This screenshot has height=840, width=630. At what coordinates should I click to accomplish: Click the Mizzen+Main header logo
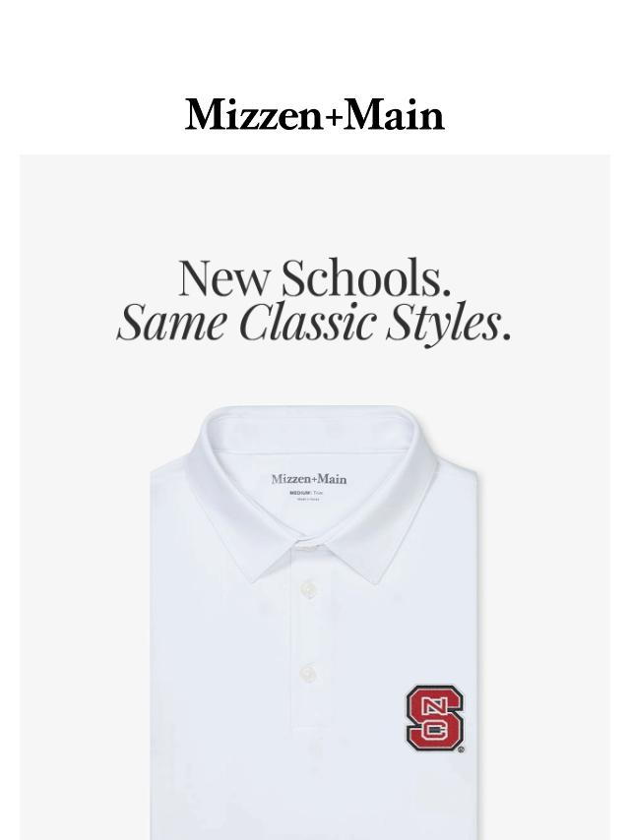315,115
